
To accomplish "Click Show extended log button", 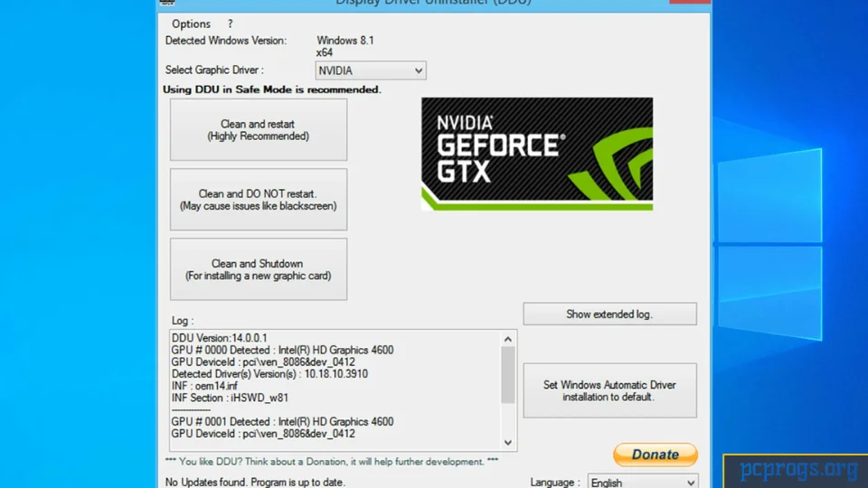I will coord(609,314).
